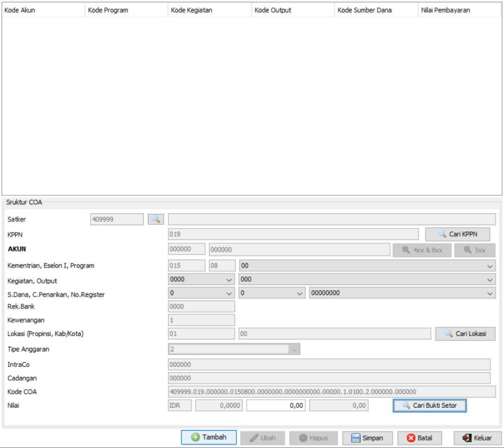504x448 pixels.
Task: Click the Cari KPPN button
Action: click(457, 234)
